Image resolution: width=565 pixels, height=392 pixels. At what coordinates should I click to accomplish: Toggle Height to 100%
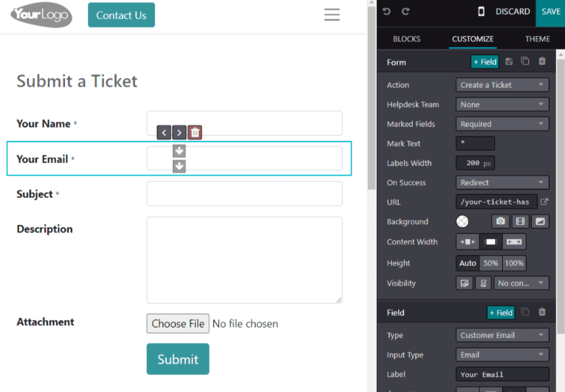(x=514, y=263)
